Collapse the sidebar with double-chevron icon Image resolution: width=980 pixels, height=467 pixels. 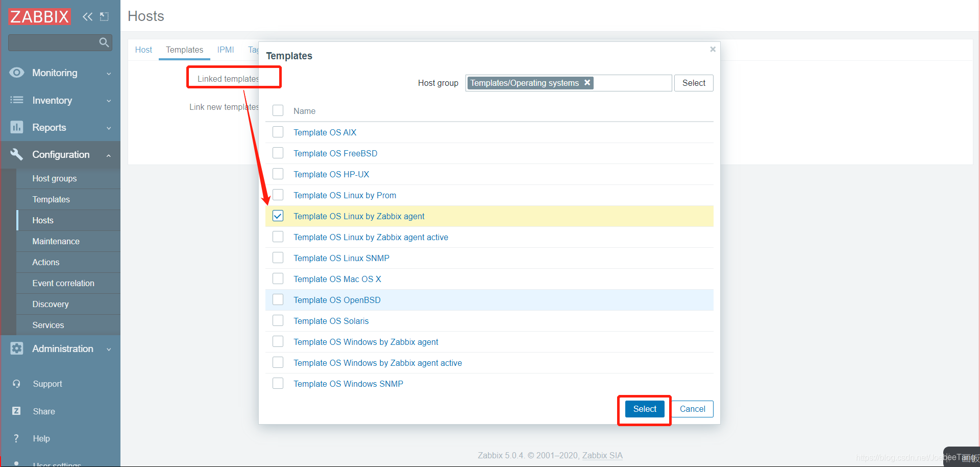click(x=88, y=16)
